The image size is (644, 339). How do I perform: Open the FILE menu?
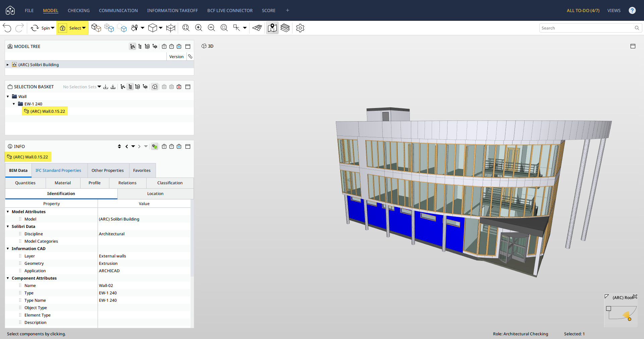coord(29,10)
